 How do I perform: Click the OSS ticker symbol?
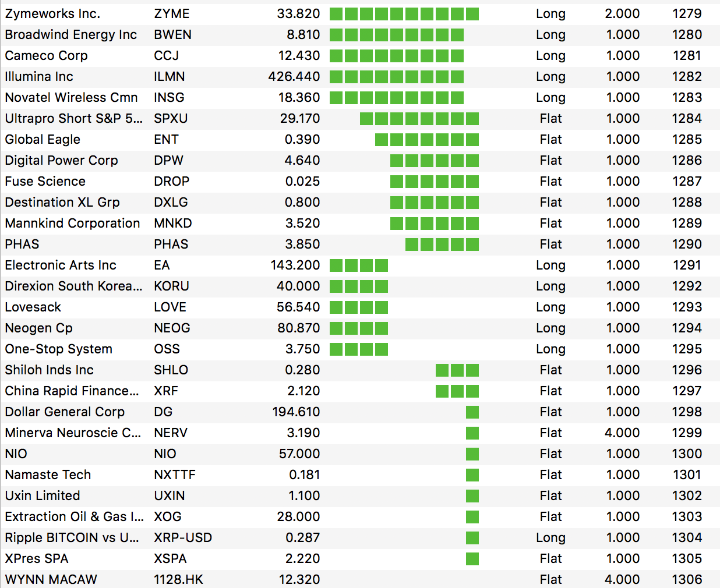[x=167, y=349]
